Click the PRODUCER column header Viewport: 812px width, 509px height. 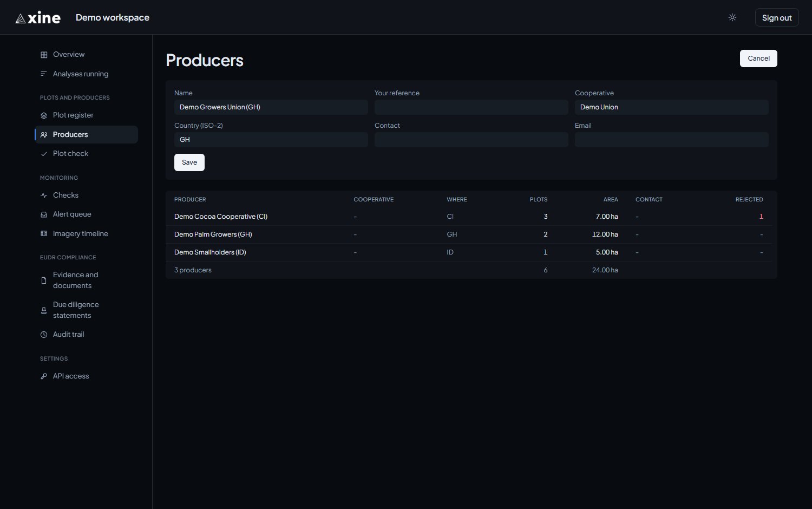coord(190,200)
